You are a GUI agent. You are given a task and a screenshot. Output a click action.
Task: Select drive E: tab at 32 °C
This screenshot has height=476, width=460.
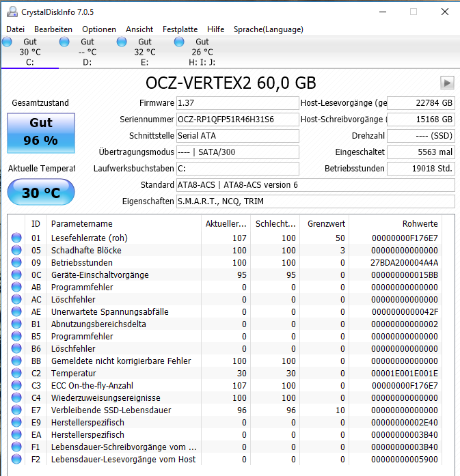click(145, 52)
